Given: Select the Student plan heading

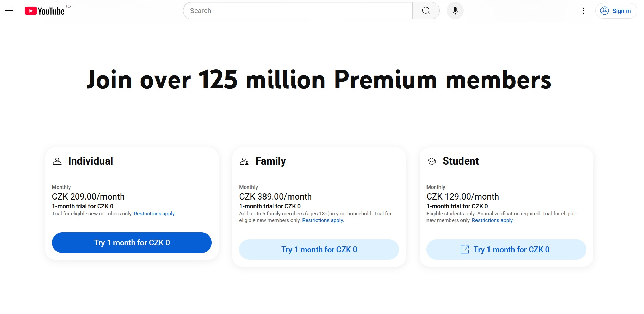Looking at the screenshot, I should 461,161.
